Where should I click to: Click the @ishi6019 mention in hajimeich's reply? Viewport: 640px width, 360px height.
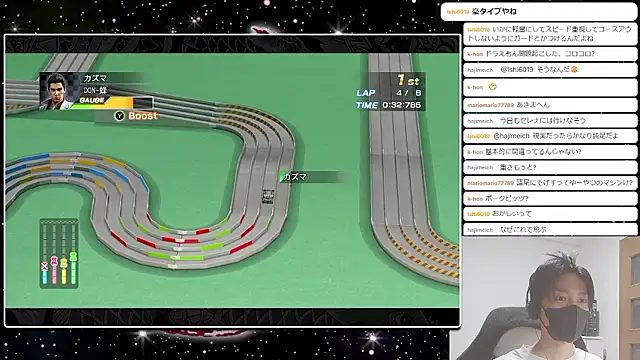[517, 69]
